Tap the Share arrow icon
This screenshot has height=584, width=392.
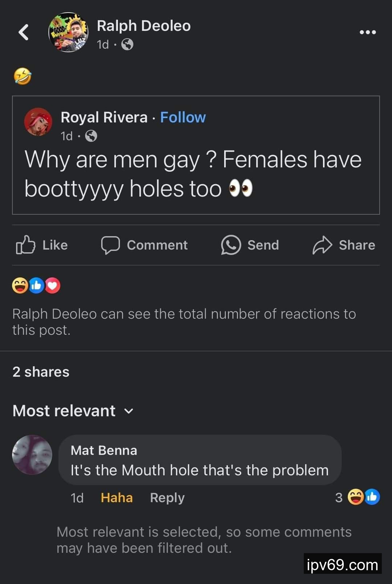tap(322, 245)
